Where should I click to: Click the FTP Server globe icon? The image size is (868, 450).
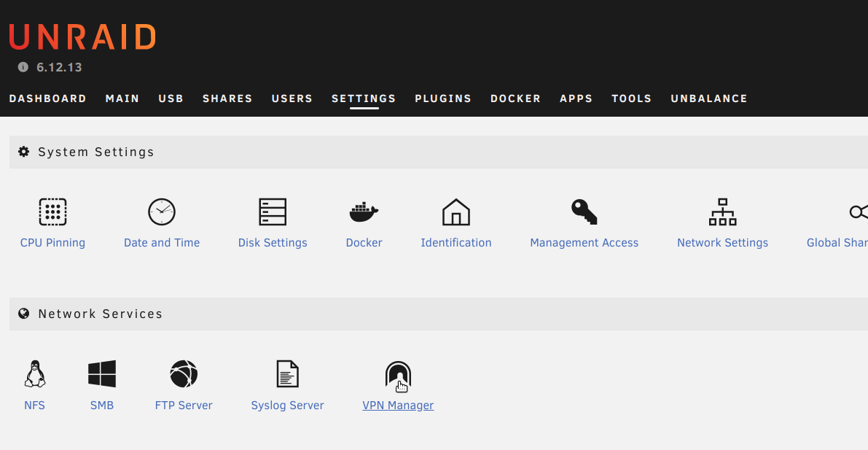pos(184,374)
